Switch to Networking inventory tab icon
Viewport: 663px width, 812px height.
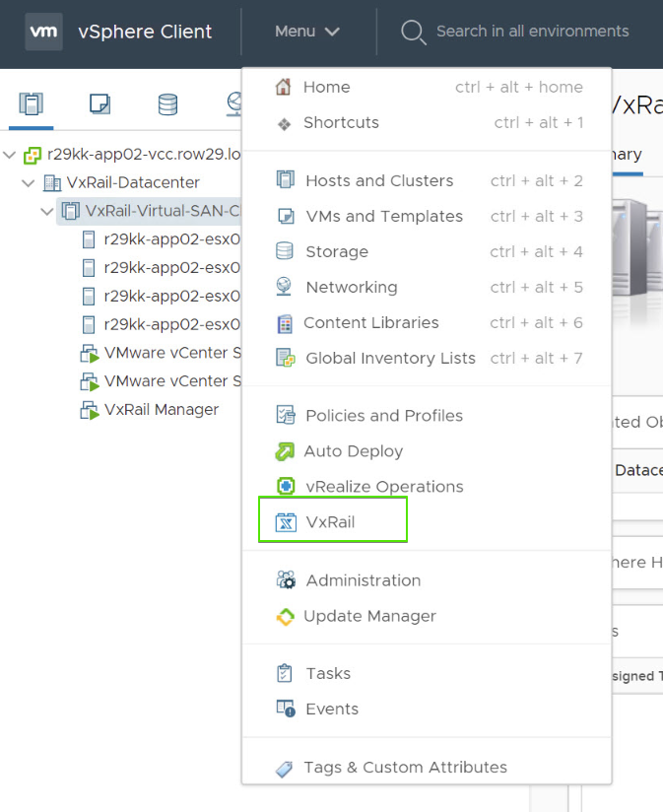click(234, 104)
